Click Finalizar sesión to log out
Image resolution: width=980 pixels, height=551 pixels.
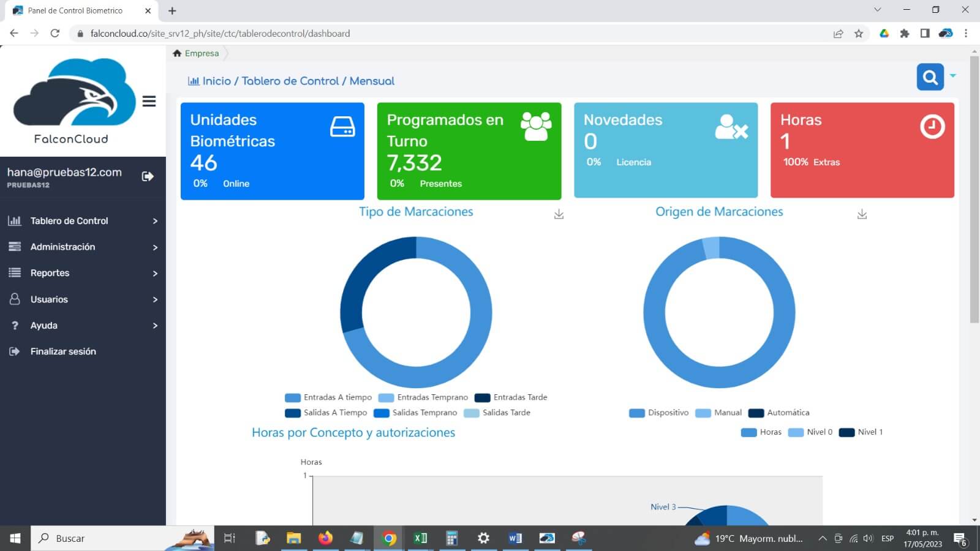coord(63,351)
